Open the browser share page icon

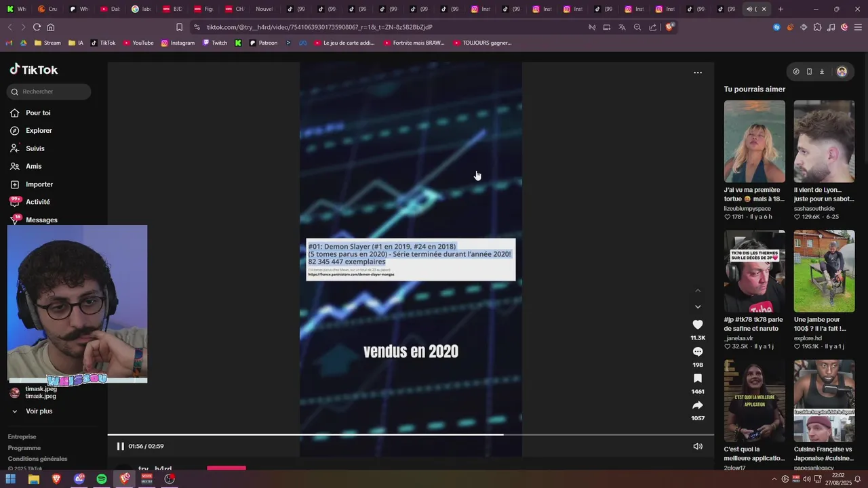click(652, 27)
